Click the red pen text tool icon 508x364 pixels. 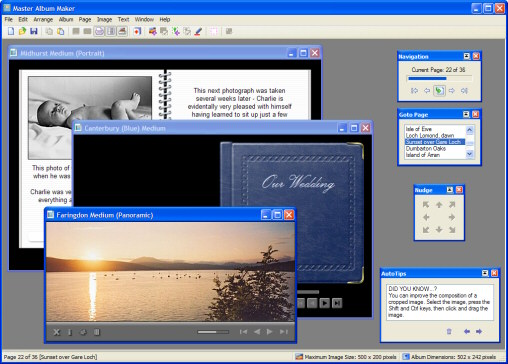pos(198,31)
